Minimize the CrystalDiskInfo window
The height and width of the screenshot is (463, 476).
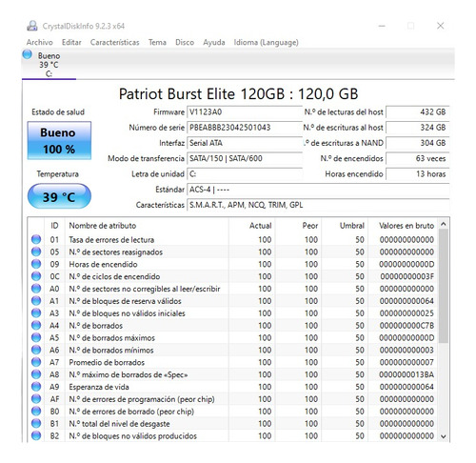(x=382, y=26)
